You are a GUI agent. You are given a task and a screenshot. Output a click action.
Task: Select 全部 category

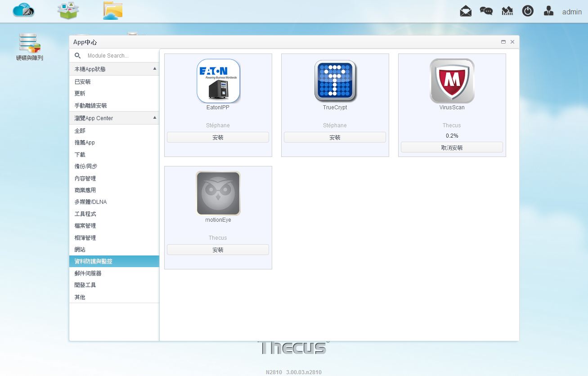[x=114, y=131]
